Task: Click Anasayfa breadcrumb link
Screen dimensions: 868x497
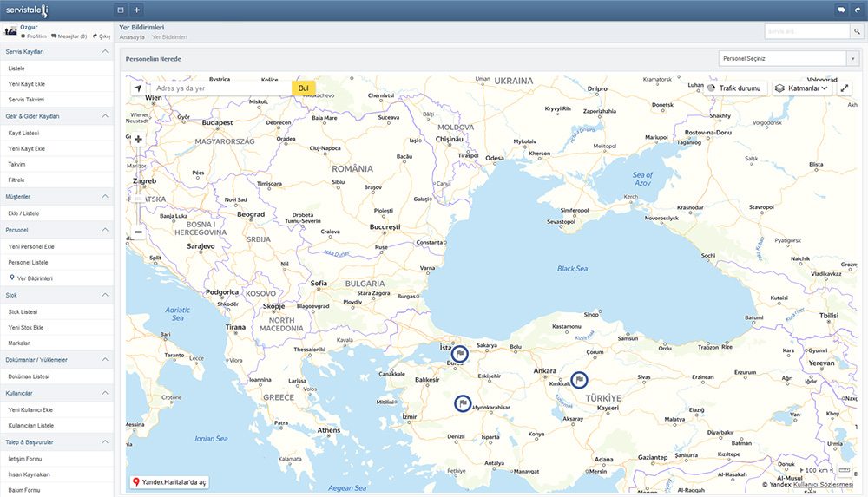Action: (x=132, y=37)
